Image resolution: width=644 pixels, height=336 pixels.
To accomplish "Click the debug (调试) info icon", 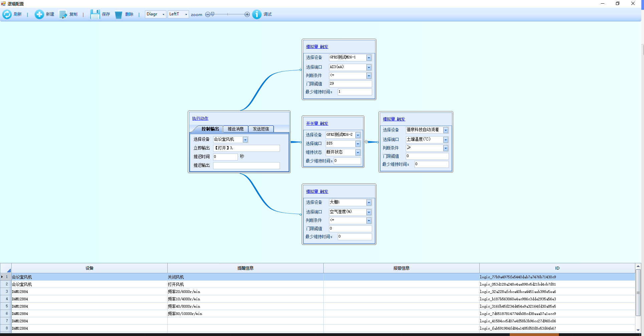I will 257,14.
